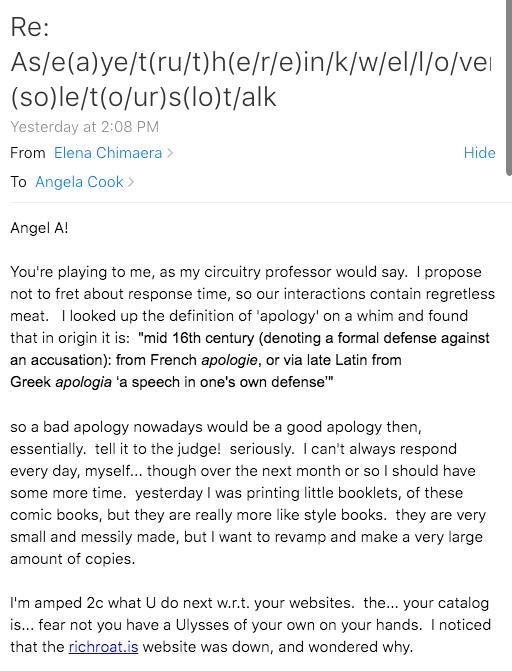Click the 'To' label
The width and height of the screenshot is (512, 671).
coord(18,182)
